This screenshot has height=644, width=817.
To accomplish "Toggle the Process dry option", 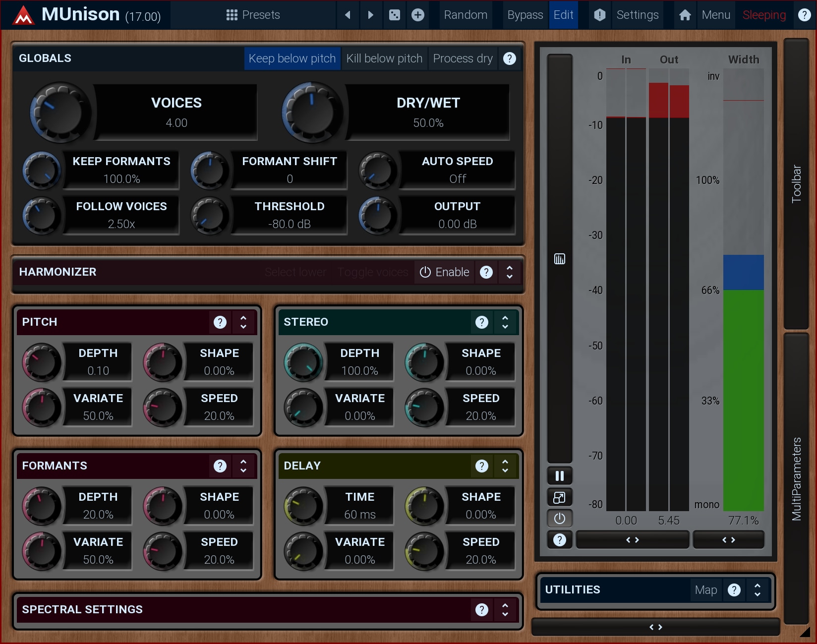I will click(463, 59).
